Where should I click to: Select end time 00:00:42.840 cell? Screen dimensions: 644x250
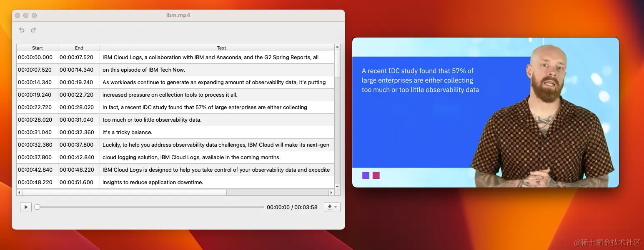(x=79, y=157)
